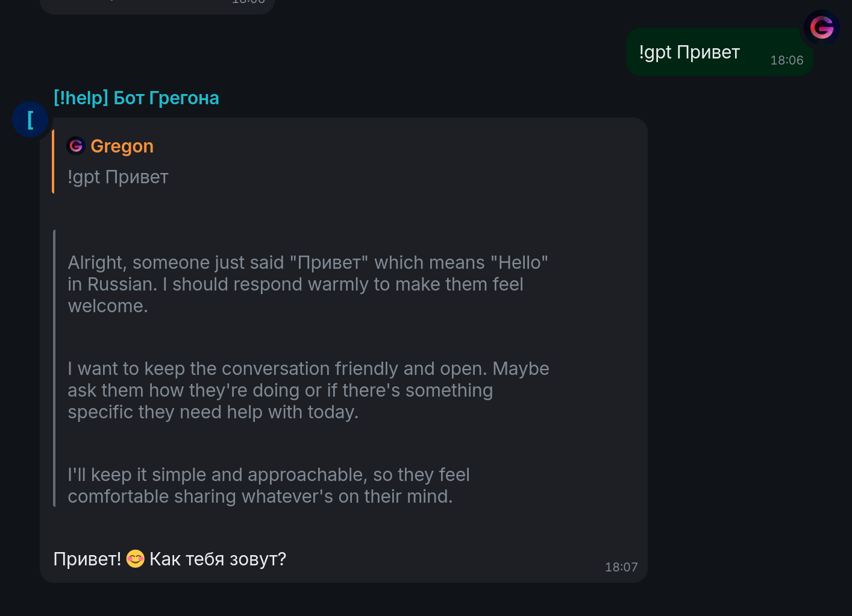This screenshot has height=616, width=852.
Task: Click the orange "Gregon" name in the quote
Action: tap(122, 146)
